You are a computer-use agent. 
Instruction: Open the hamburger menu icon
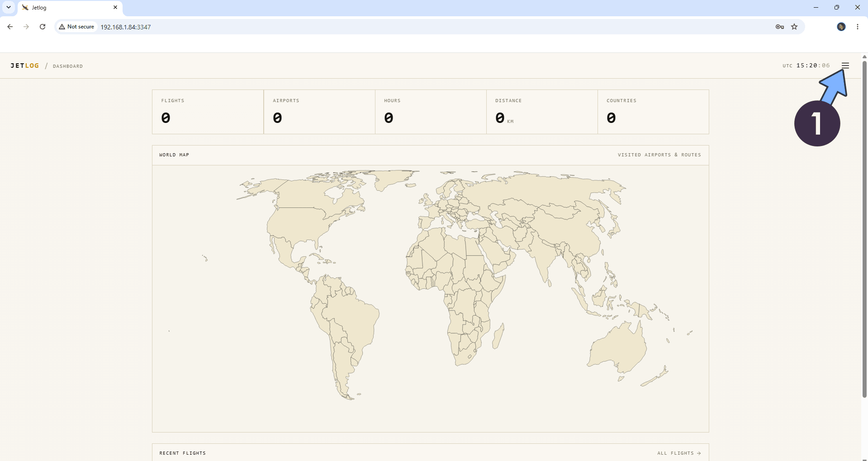pos(845,66)
